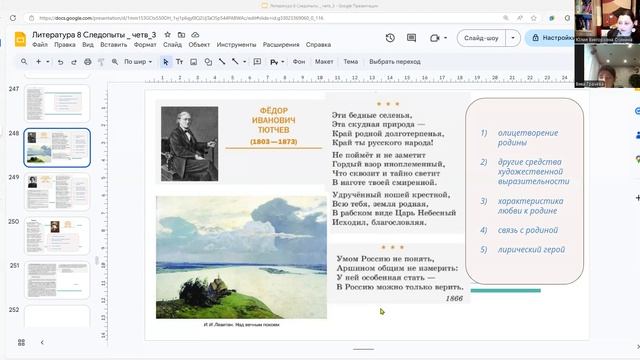Select the Line tool icon

coord(222,62)
